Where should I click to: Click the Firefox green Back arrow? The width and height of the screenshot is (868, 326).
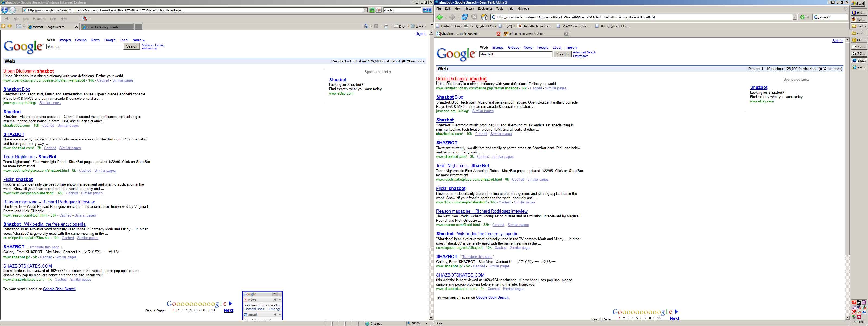pyautogui.click(x=439, y=17)
